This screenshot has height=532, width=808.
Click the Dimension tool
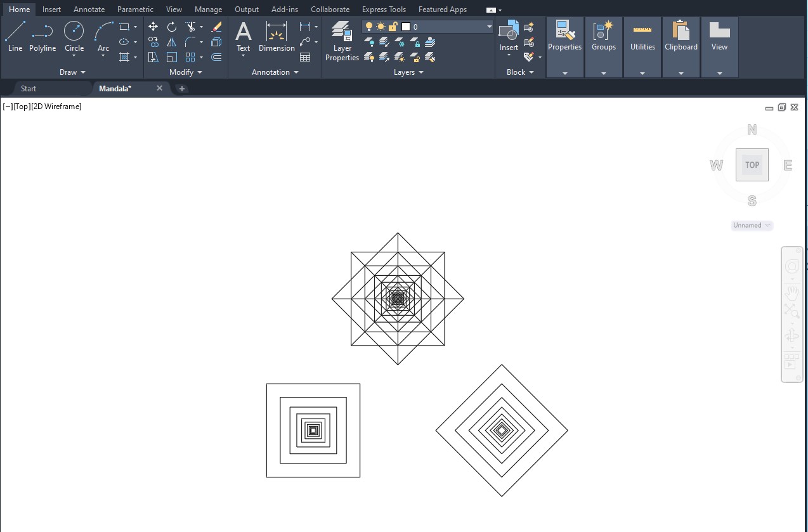click(277, 36)
